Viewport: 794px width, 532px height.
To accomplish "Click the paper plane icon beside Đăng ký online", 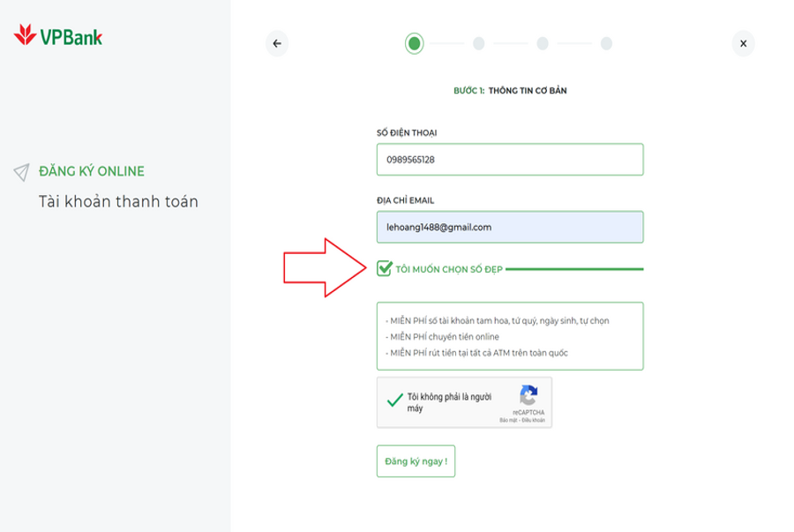I will tap(21, 172).
